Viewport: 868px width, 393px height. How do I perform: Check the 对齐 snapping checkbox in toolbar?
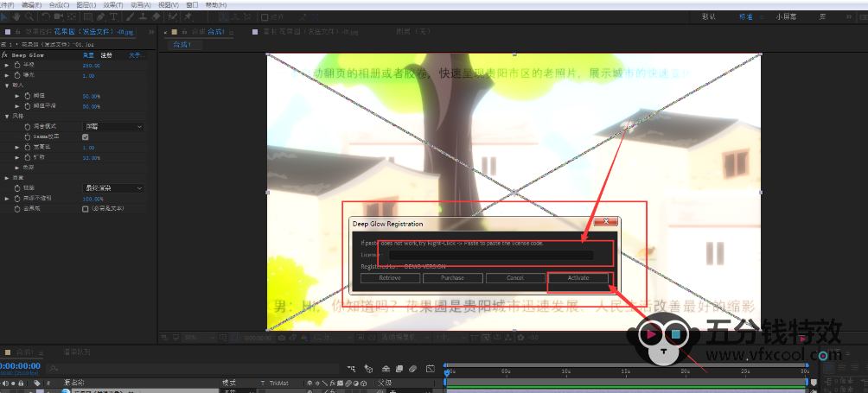(x=264, y=17)
